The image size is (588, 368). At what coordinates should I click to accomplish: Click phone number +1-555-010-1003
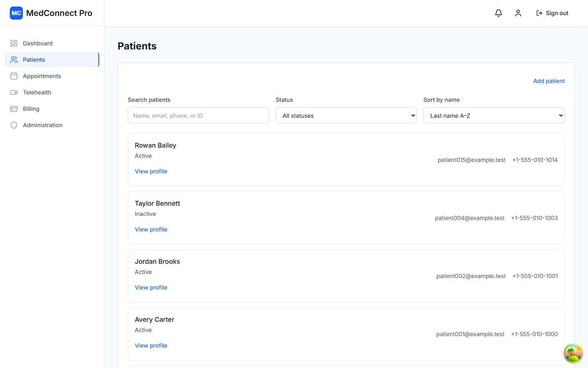[x=535, y=218]
